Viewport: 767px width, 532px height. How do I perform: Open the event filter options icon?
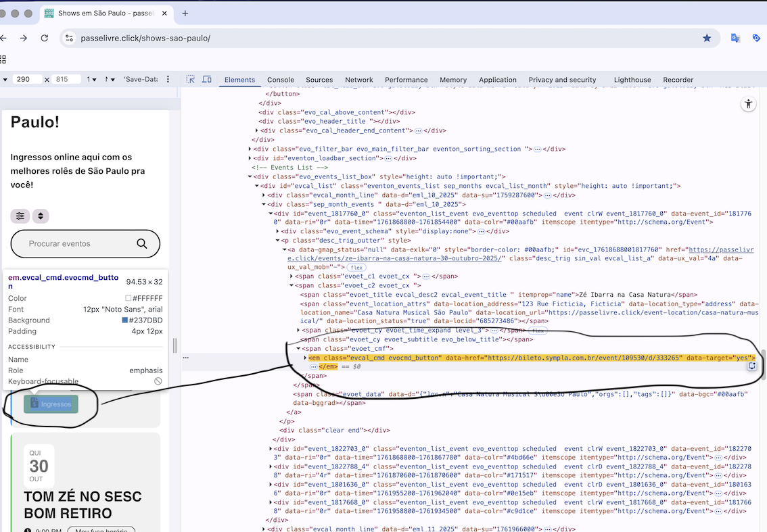pyautogui.click(x=20, y=216)
